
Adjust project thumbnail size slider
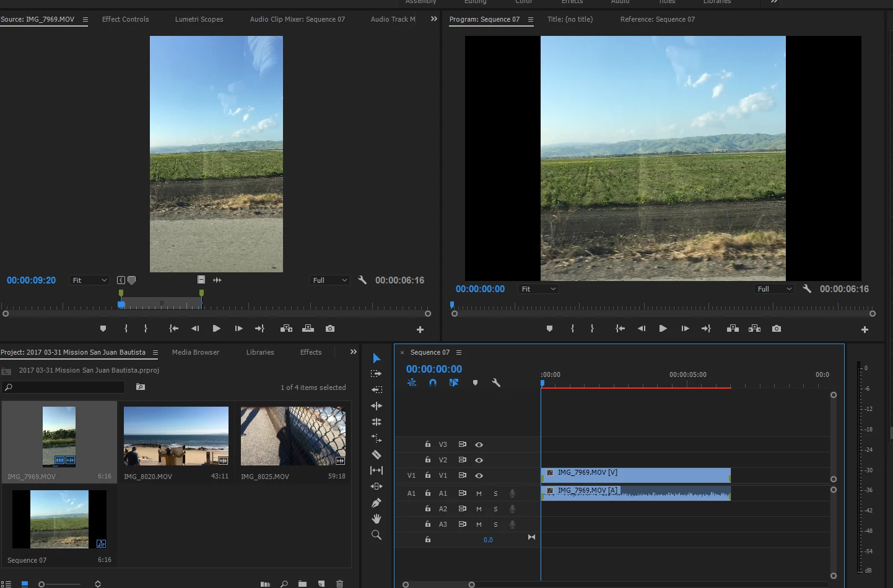pyautogui.click(x=41, y=584)
